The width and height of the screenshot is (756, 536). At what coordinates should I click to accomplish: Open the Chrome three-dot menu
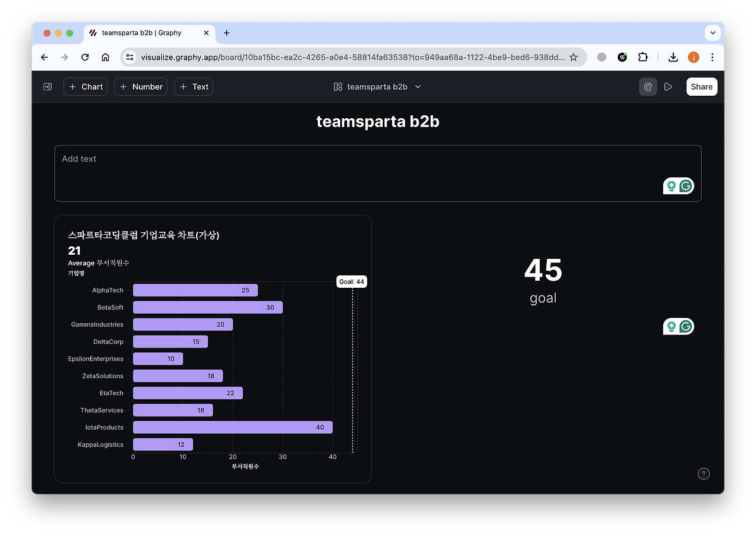point(712,57)
